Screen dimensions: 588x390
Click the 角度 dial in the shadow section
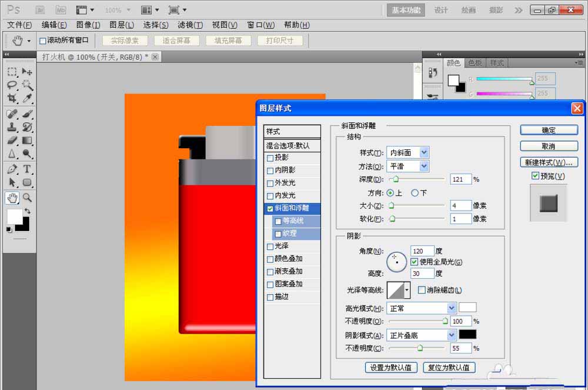[x=396, y=263]
